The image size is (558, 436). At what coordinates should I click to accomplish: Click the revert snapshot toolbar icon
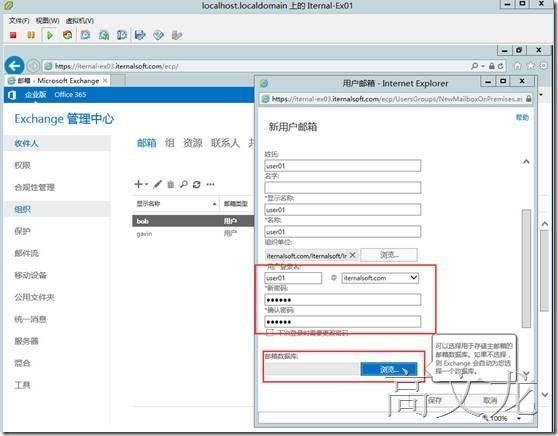[x=104, y=35]
